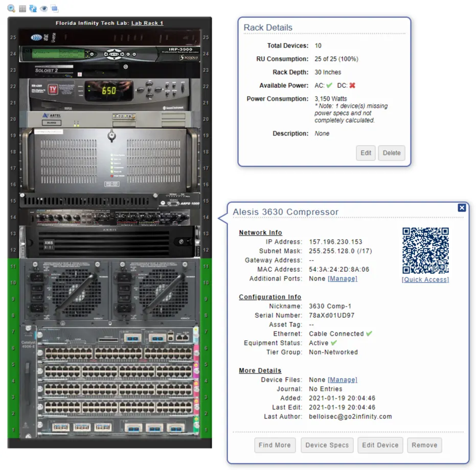476x470 pixels.
Task: Click the green AC power checkmark icon
Action: click(x=329, y=85)
